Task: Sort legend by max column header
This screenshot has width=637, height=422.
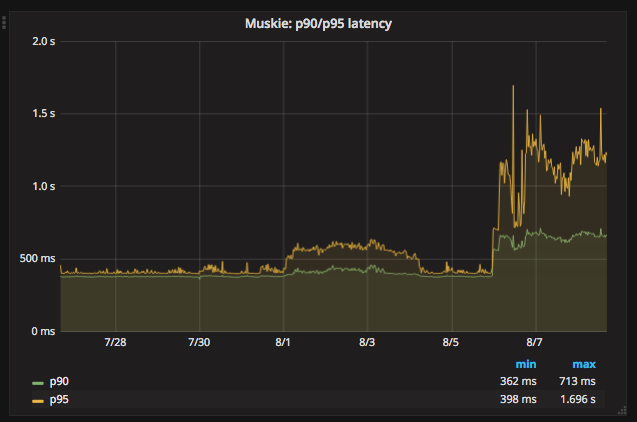Action: pos(584,364)
